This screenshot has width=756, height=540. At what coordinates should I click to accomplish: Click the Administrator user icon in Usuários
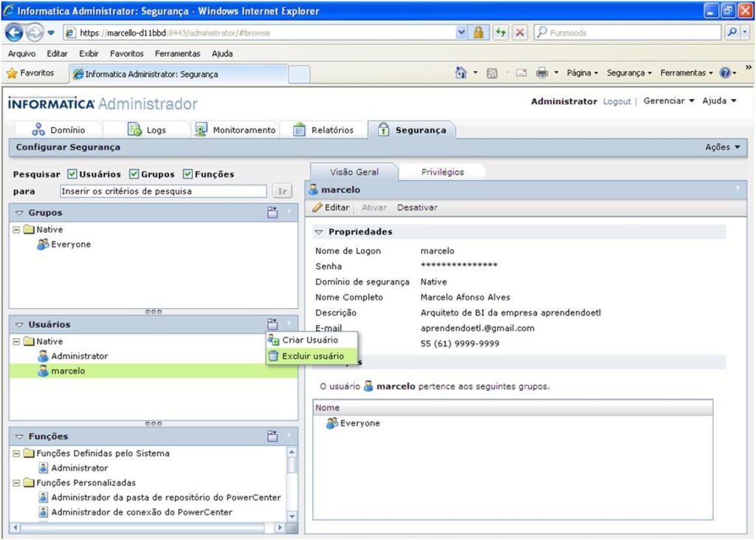(x=44, y=356)
